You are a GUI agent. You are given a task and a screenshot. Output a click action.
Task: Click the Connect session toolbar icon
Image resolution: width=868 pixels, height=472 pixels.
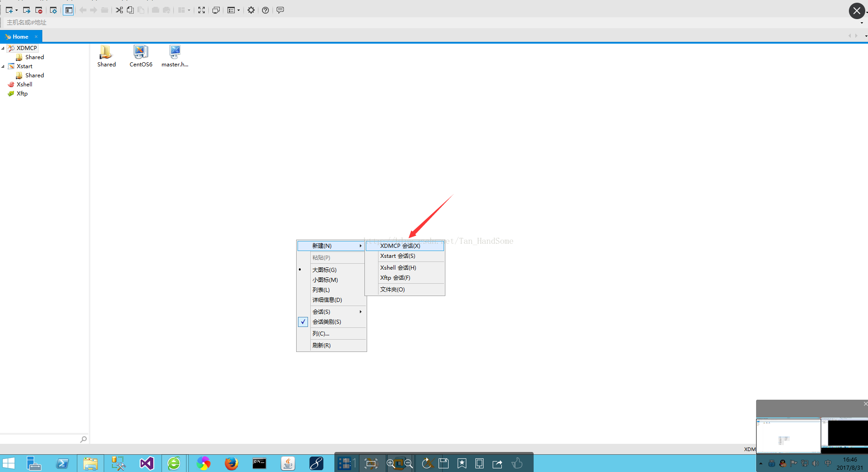click(26, 10)
